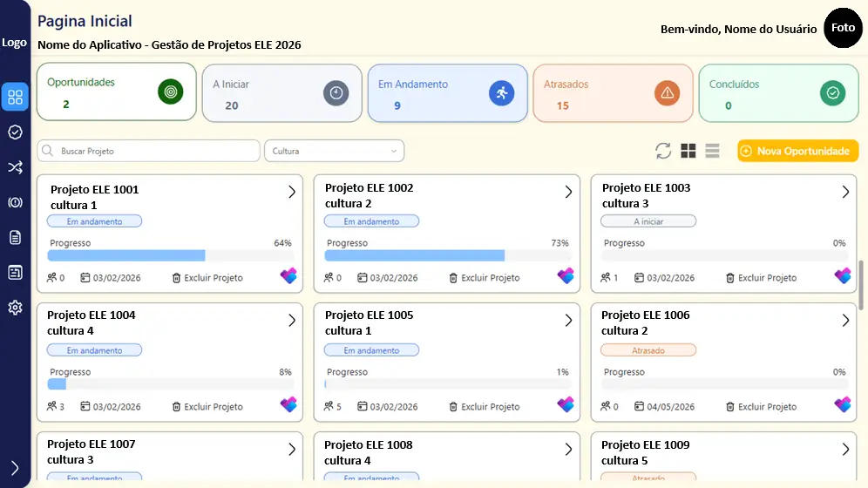
Task: Open Projeto ELE 1001 details chevron
Action: tap(292, 192)
